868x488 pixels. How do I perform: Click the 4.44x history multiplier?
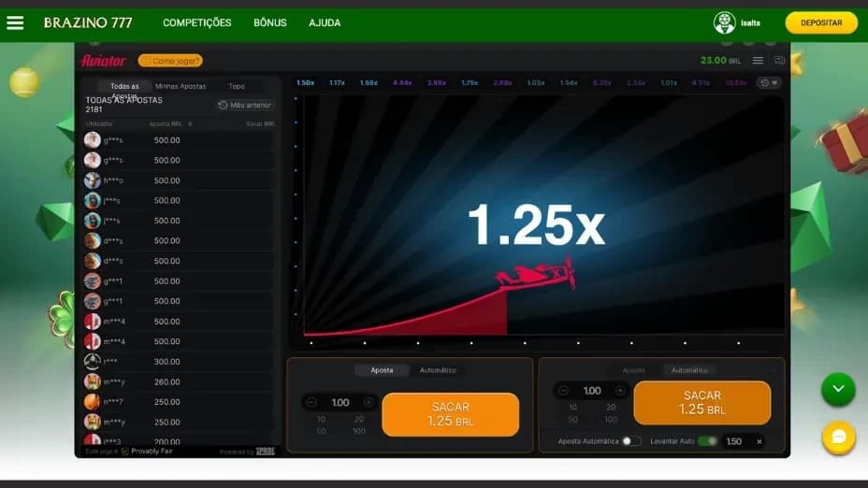pos(402,83)
